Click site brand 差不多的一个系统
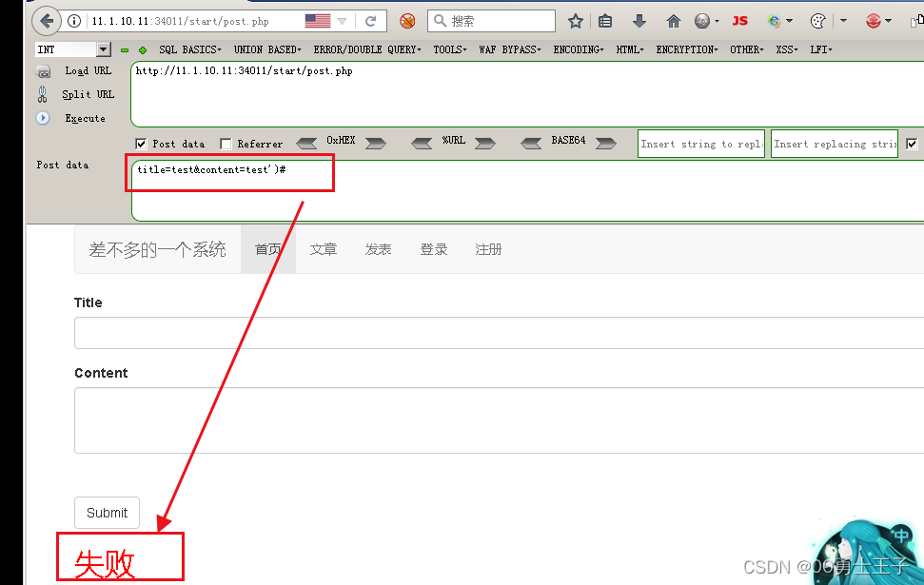Viewport: 924px width, 585px height. pos(157,249)
